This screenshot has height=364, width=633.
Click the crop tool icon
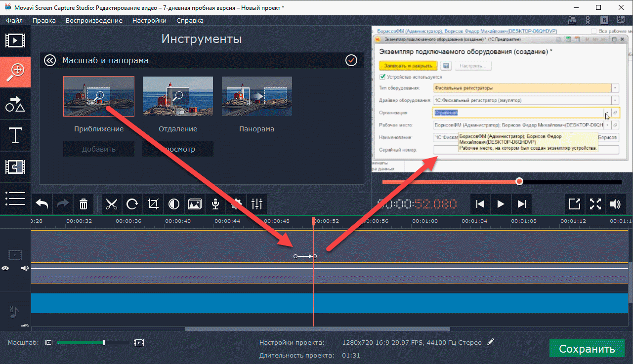pyautogui.click(x=153, y=203)
